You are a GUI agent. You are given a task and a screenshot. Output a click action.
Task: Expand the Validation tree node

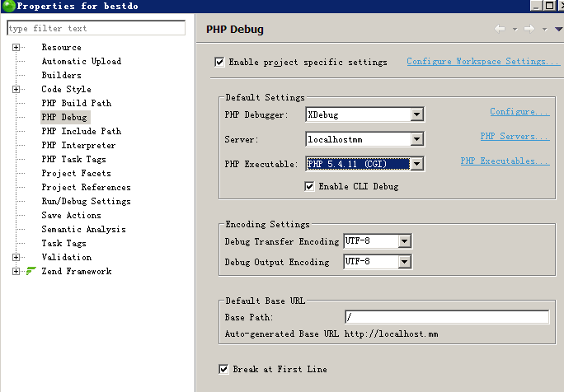coord(16,257)
